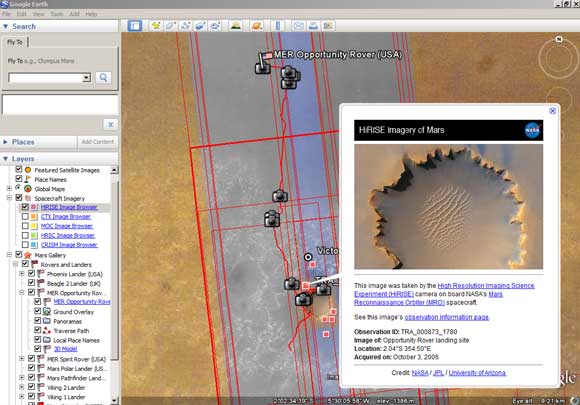This screenshot has width=580, height=405.
Task: Click the N north compass indicator
Action: click(559, 39)
